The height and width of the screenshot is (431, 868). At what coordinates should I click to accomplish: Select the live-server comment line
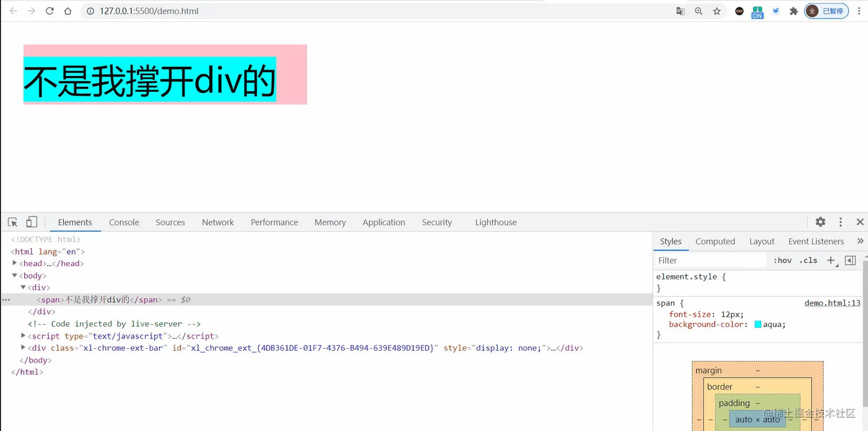tap(114, 324)
